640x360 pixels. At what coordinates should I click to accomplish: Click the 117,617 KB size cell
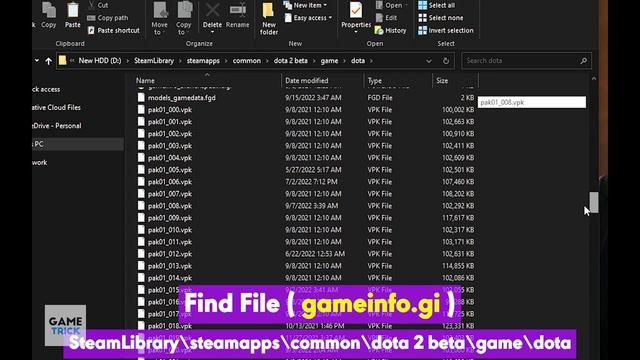click(458, 218)
